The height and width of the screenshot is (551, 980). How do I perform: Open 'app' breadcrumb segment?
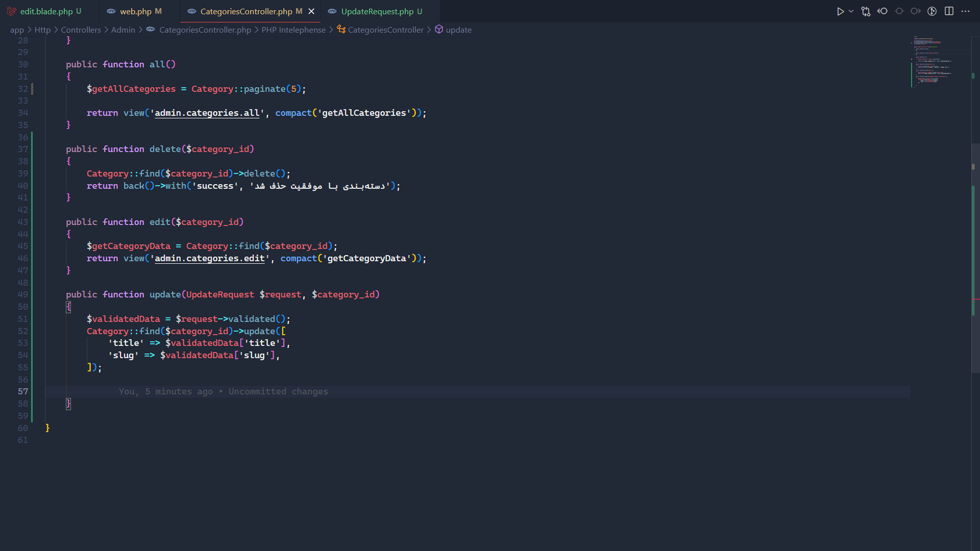17,30
